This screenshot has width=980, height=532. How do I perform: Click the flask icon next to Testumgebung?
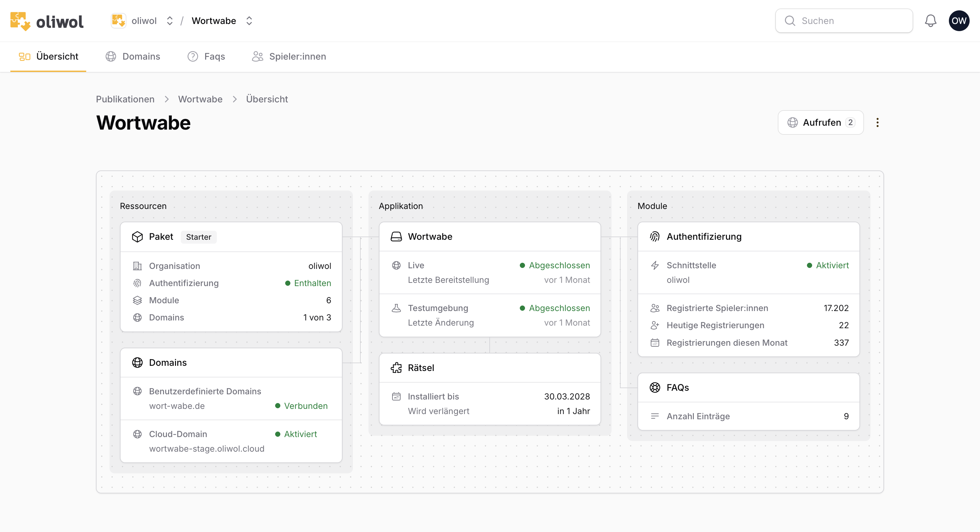point(396,308)
